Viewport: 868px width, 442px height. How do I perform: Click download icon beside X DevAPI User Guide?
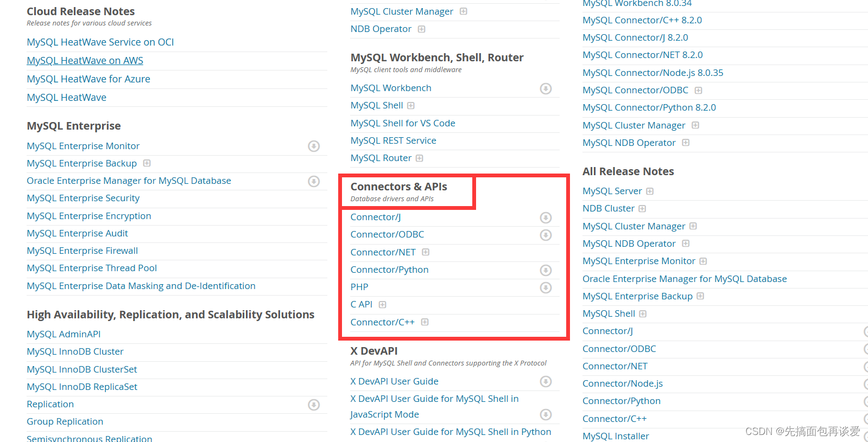546,382
